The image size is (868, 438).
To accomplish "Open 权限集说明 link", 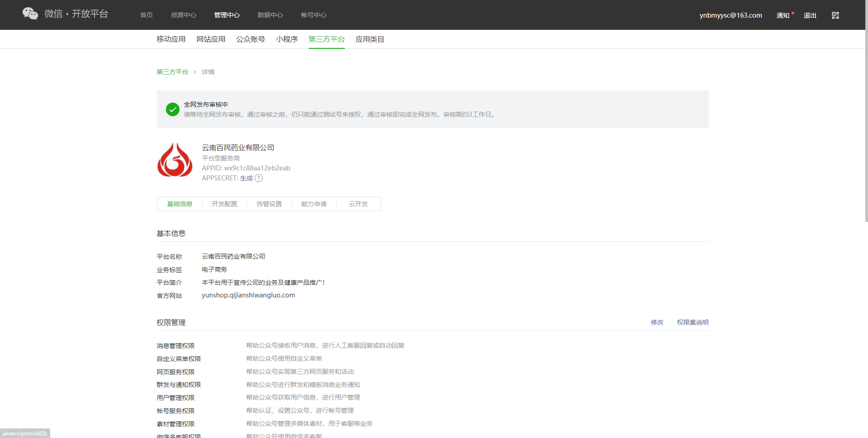I will tap(693, 322).
